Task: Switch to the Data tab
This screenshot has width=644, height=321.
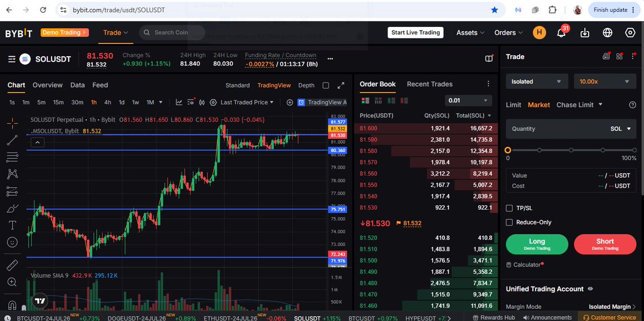Action: pyautogui.click(x=78, y=85)
